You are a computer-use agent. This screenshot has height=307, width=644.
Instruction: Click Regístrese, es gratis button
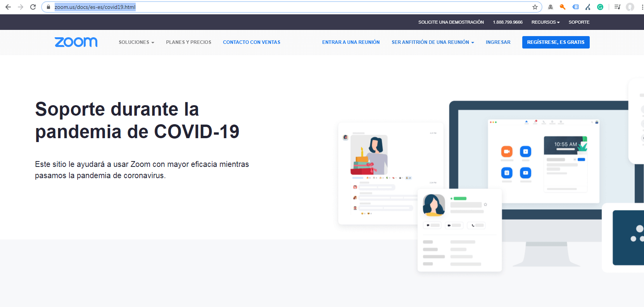point(556,42)
